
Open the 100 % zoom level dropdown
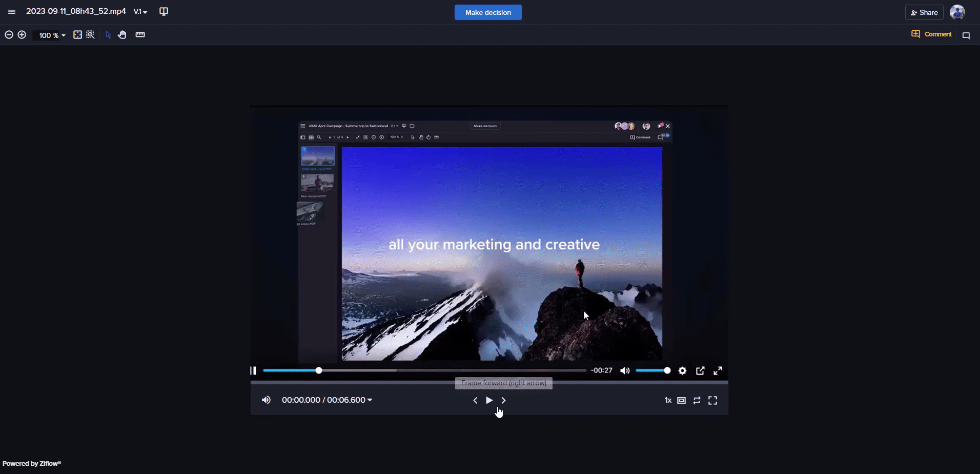click(52, 35)
